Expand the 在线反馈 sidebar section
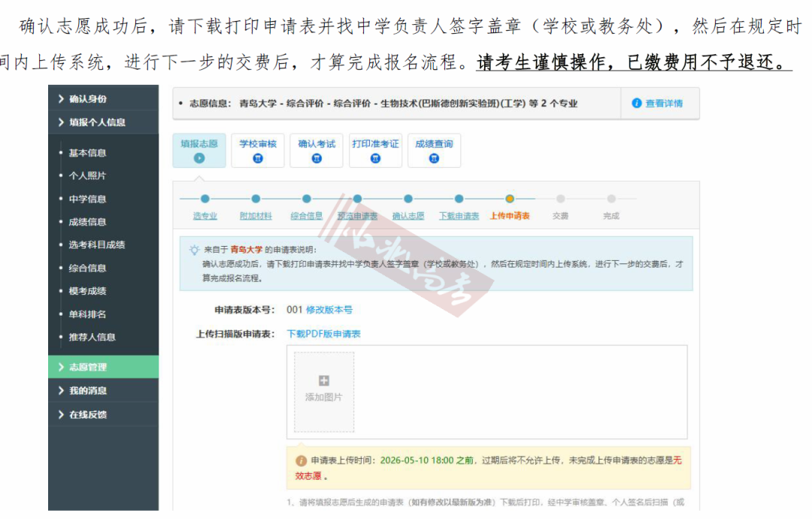The image size is (812, 519). point(103,414)
